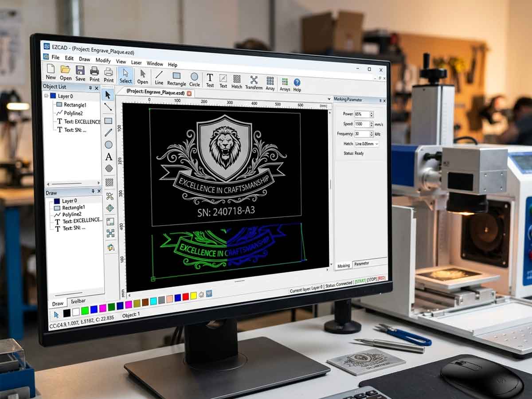532x399 pixels.
Task: Select Rectangle1 in the Object List
Action: pos(71,105)
